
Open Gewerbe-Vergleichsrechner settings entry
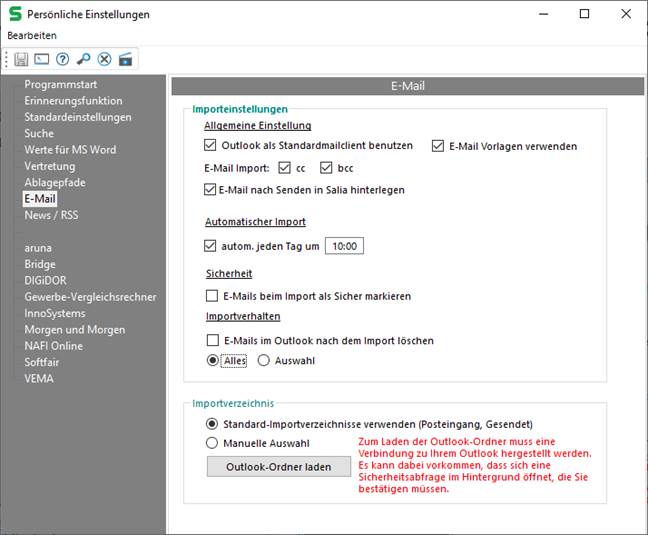pyautogui.click(x=89, y=297)
